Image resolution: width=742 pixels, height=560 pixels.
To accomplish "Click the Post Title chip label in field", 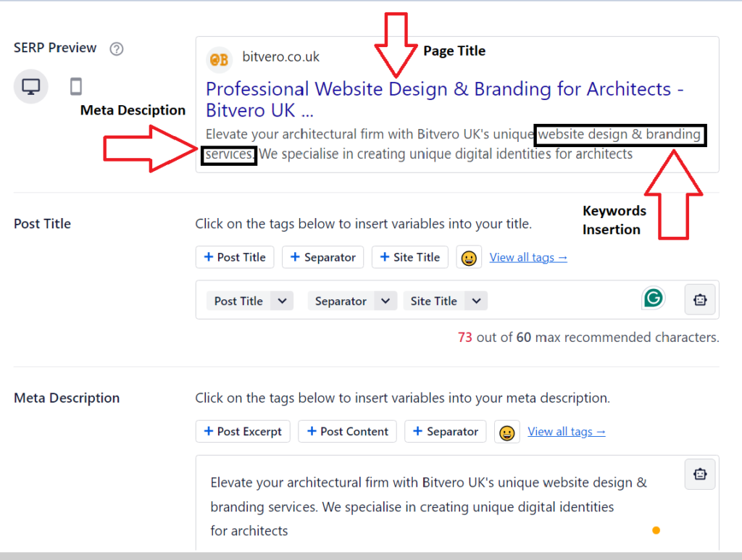I will pos(238,301).
